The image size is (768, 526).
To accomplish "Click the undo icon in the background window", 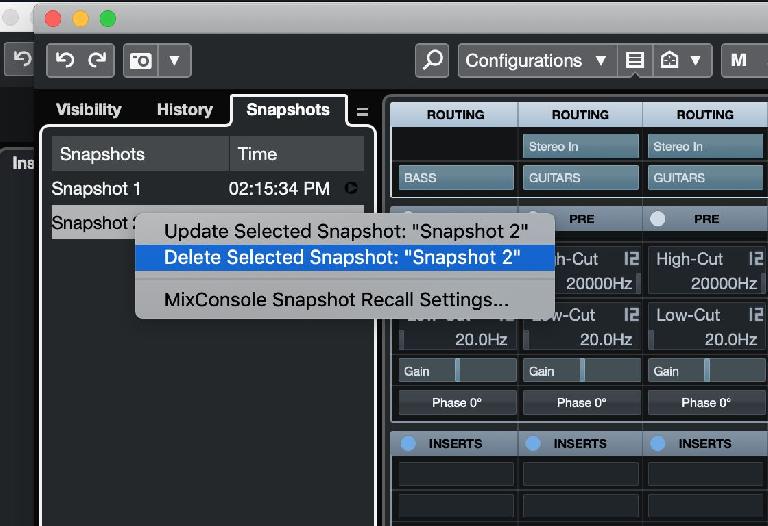I will pos(22,59).
